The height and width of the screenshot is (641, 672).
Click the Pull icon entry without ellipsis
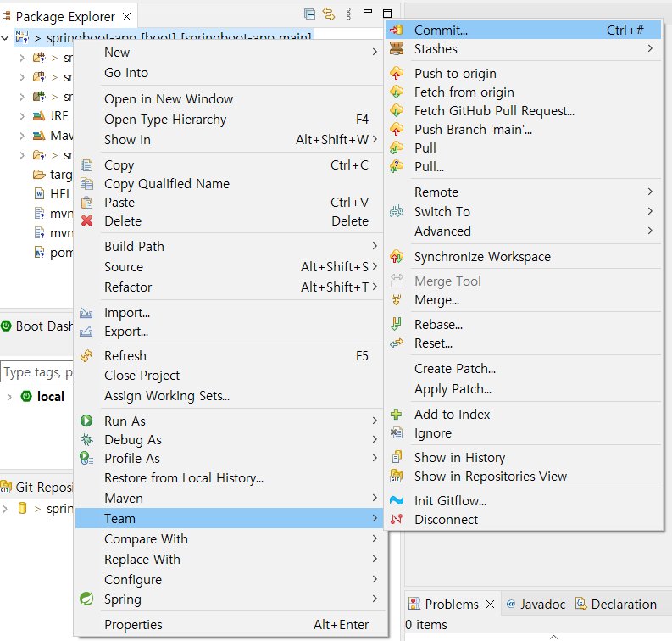click(397, 148)
